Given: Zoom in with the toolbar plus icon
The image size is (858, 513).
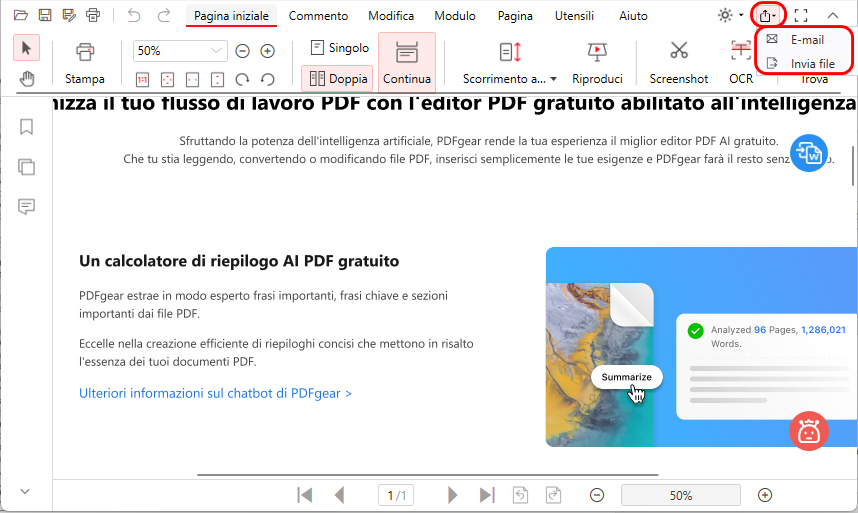Looking at the screenshot, I should click(268, 51).
